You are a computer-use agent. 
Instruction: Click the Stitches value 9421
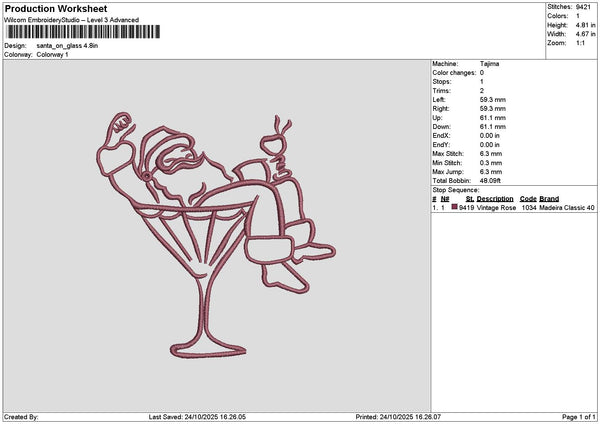tap(584, 7)
